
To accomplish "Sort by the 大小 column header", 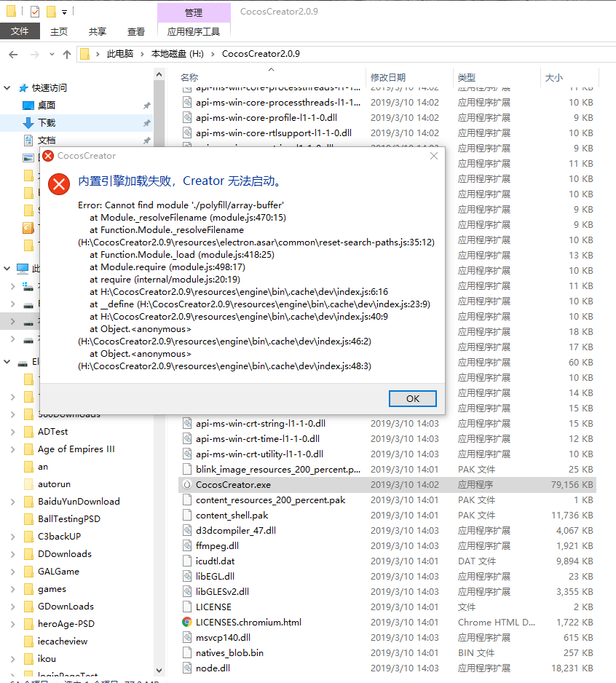I will (553, 77).
